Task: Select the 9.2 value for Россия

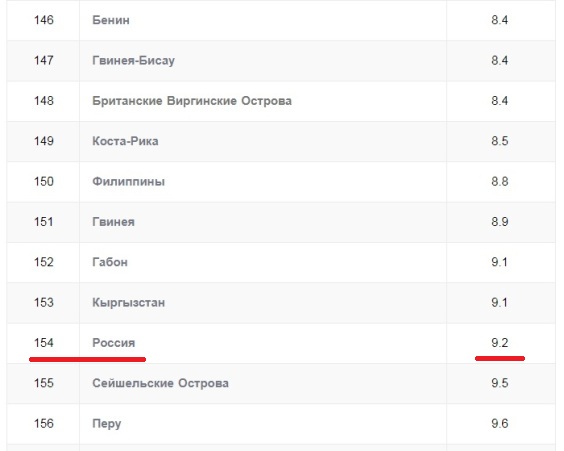Action: [x=500, y=343]
